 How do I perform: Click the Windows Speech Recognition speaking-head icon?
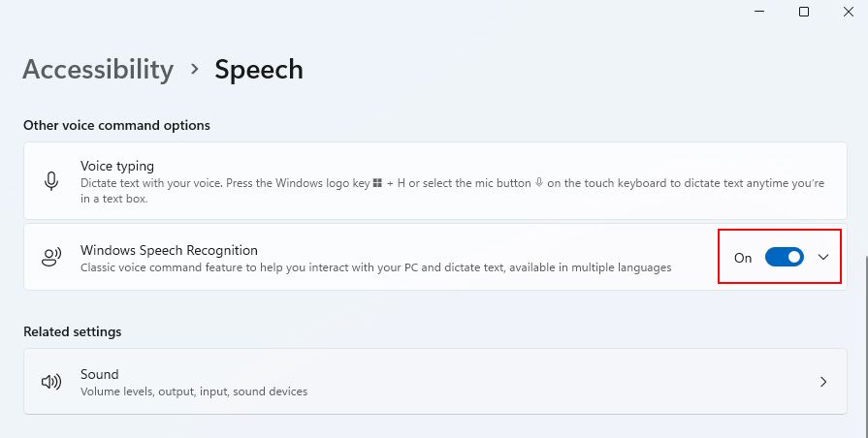[51, 258]
